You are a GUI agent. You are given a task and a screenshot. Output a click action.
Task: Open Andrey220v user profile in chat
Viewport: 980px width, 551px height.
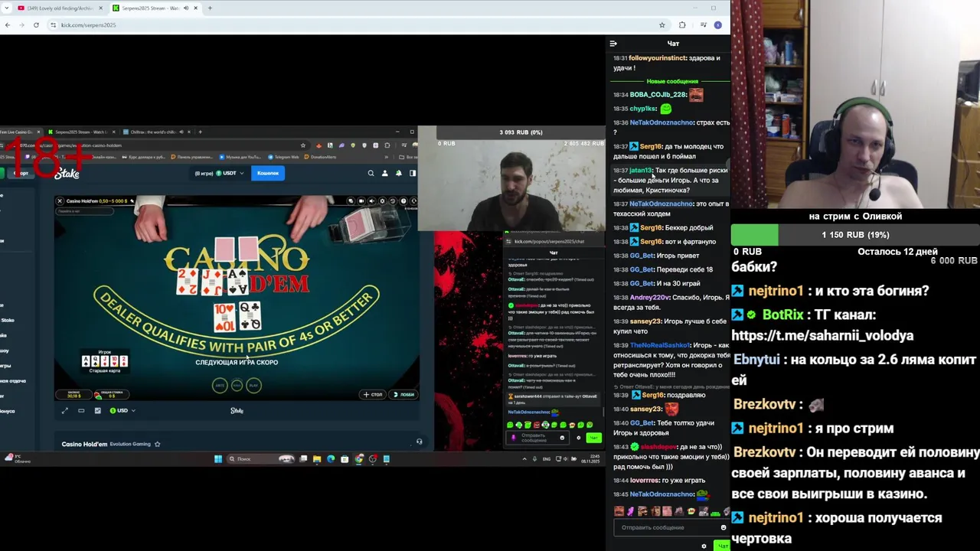(650, 298)
